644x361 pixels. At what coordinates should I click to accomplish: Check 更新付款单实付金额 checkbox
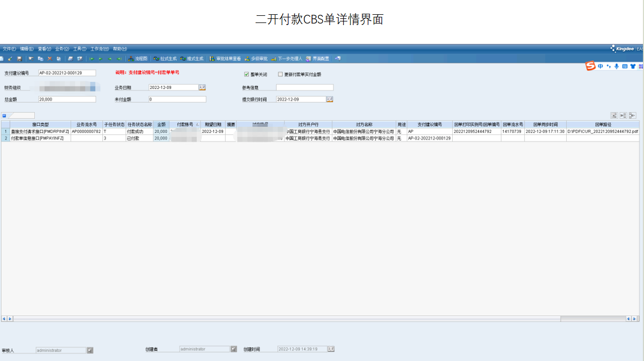pos(280,74)
